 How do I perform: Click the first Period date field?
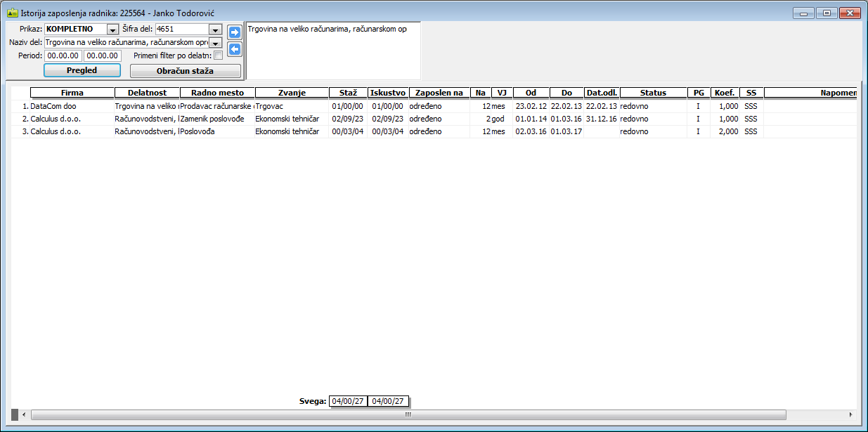tap(63, 56)
